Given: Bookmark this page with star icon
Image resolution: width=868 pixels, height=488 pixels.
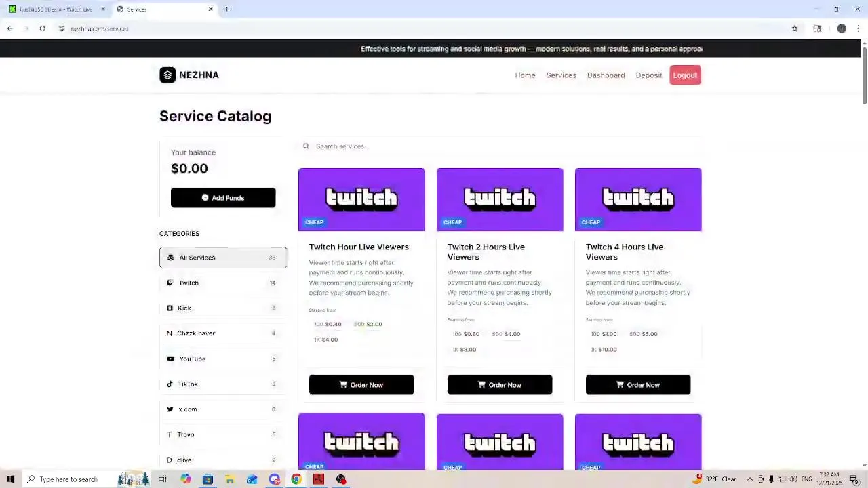Looking at the screenshot, I should (x=795, y=28).
